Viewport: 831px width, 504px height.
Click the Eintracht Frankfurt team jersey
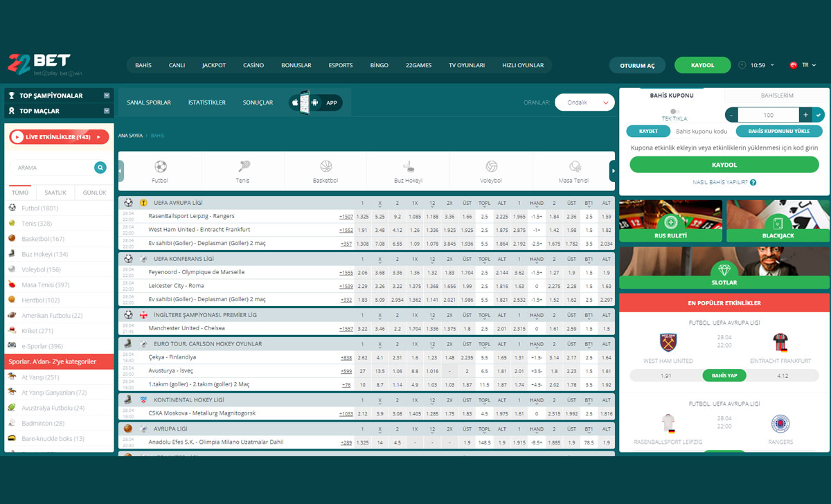pyautogui.click(x=780, y=343)
